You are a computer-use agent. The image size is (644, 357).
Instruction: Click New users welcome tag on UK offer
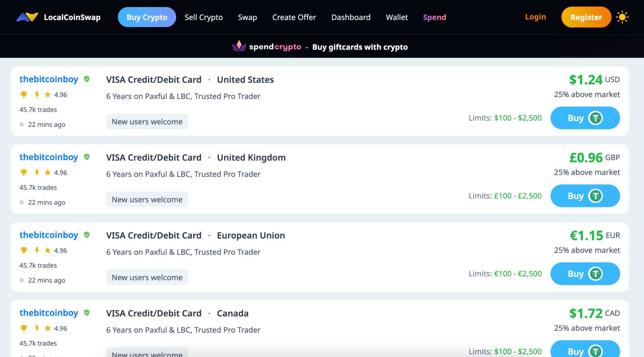pos(147,200)
